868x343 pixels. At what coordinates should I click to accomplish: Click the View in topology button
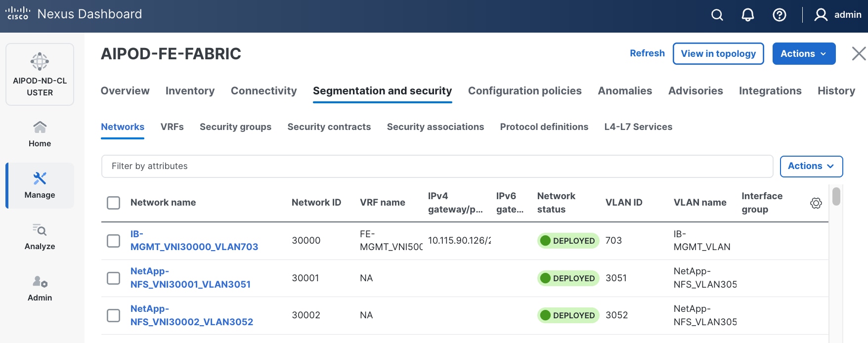click(718, 53)
